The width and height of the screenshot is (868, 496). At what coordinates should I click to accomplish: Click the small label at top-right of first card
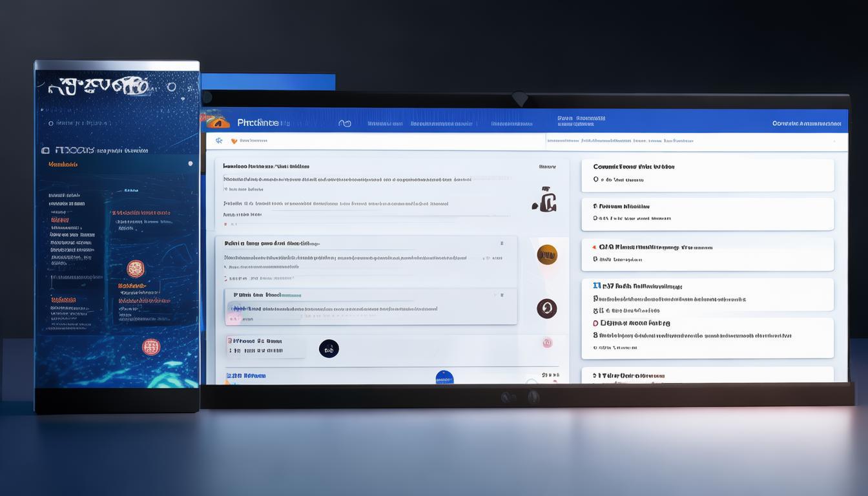546,167
